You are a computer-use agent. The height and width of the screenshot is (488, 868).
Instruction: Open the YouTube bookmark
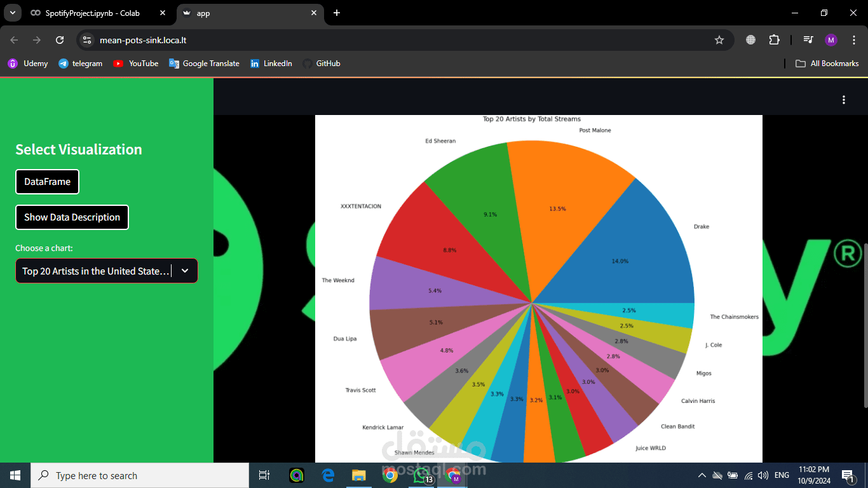coord(136,64)
